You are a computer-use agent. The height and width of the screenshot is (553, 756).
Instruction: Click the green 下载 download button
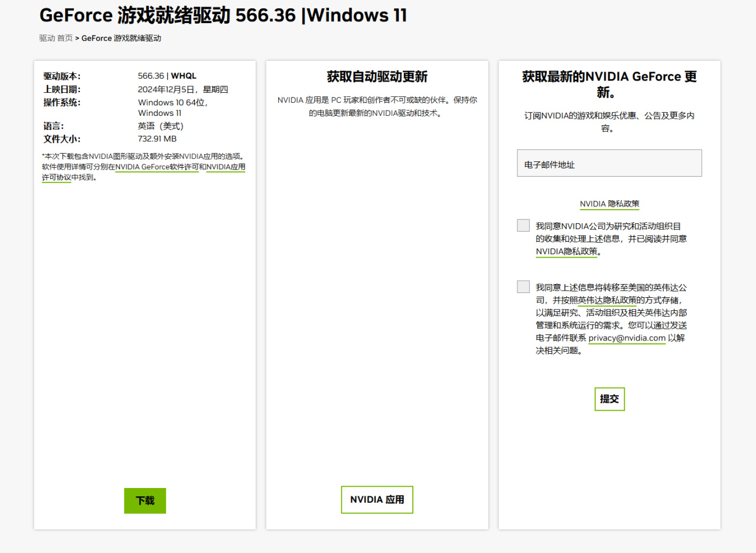(145, 500)
